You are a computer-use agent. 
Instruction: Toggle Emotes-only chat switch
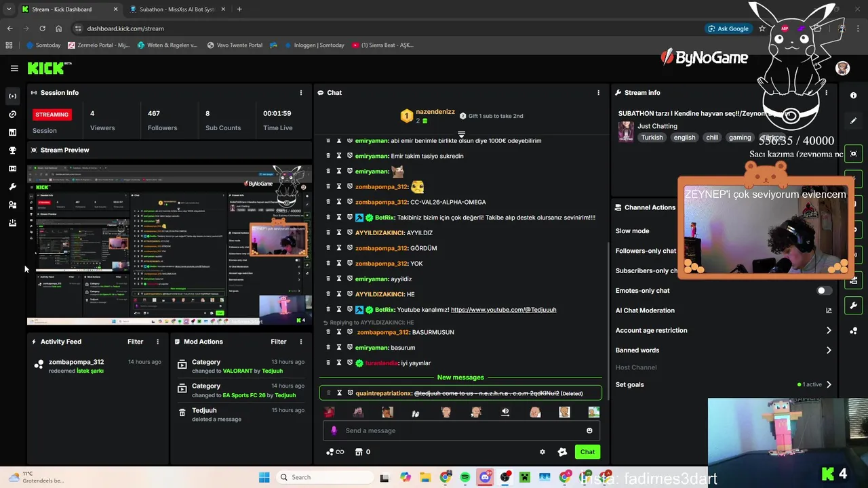point(824,291)
